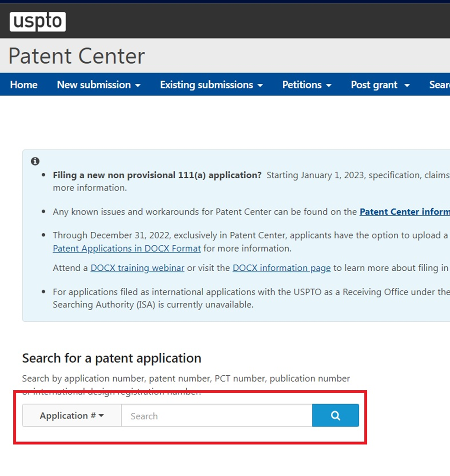Open the Application # dropdown
Viewport: 450px width, 476px height.
pos(72,415)
